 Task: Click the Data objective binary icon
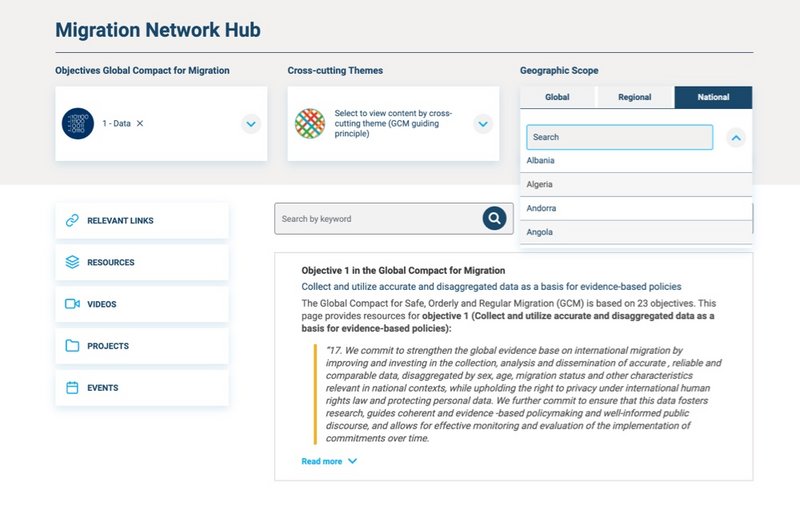click(78, 123)
